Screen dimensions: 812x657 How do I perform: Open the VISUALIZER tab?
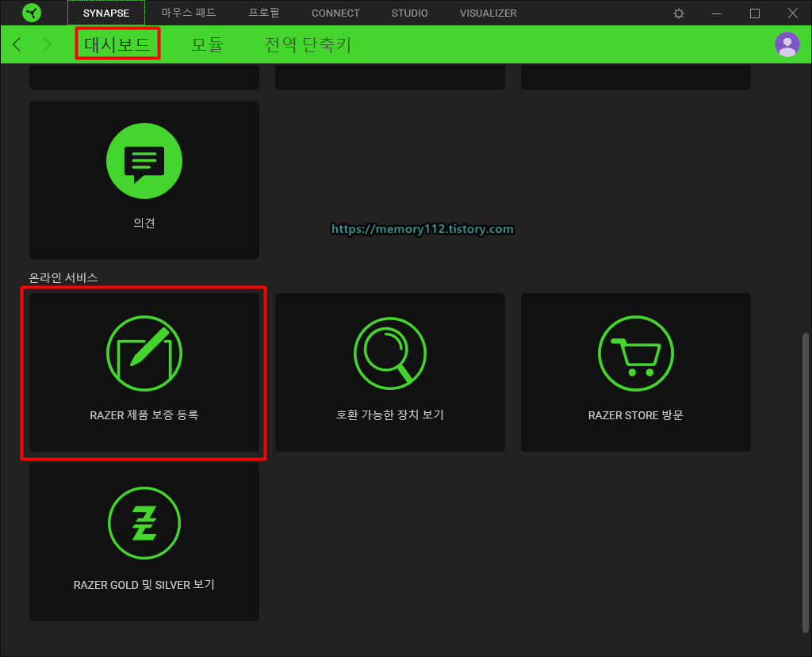coord(488,13)
